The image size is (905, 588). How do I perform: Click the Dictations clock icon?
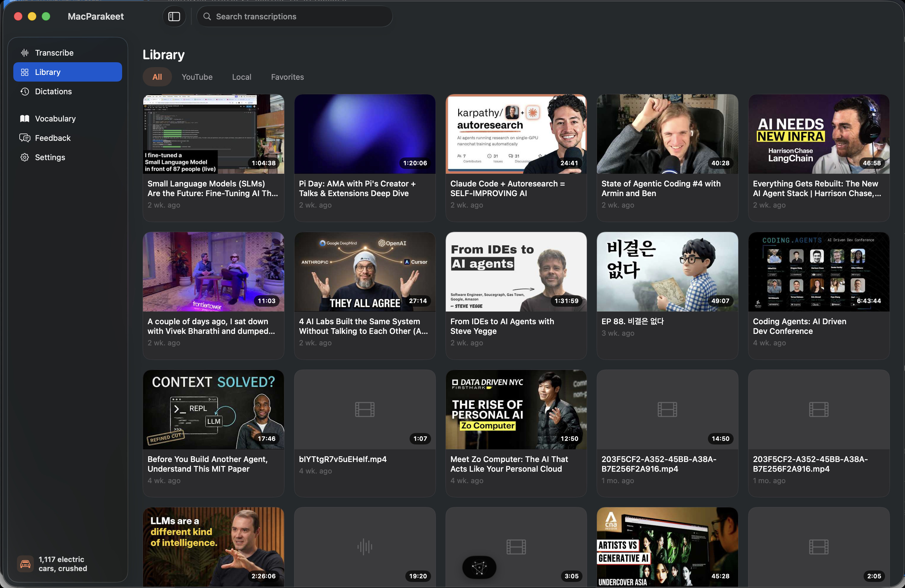point(25,92)
